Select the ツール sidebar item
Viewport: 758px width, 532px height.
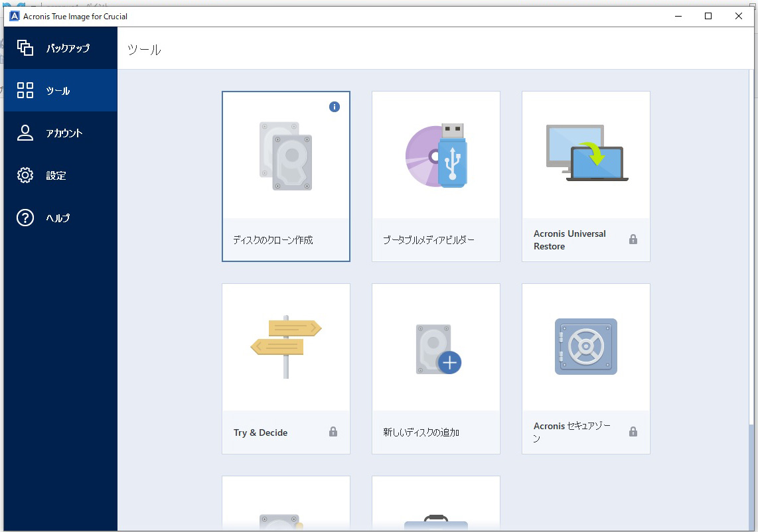(60, 90)
